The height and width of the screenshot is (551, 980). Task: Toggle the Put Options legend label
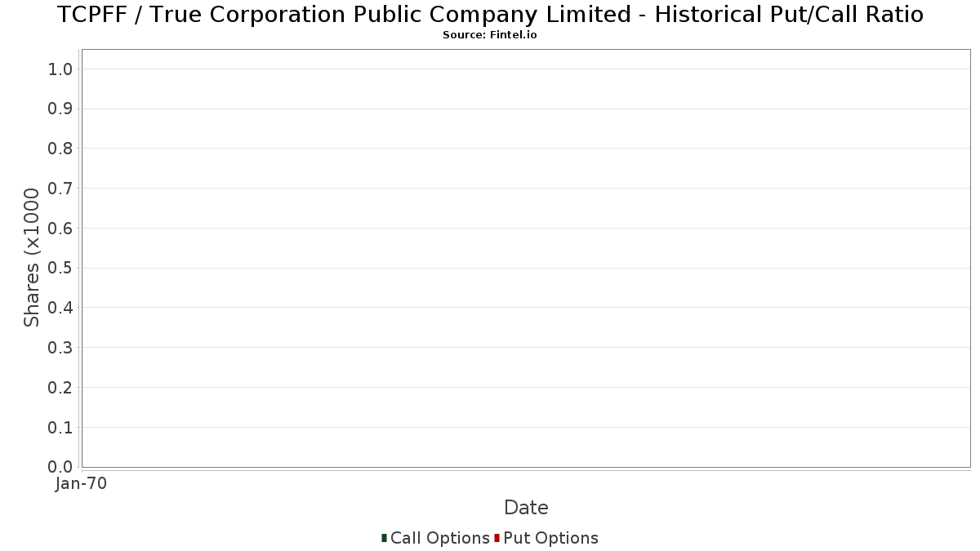[x=551, y=538]
